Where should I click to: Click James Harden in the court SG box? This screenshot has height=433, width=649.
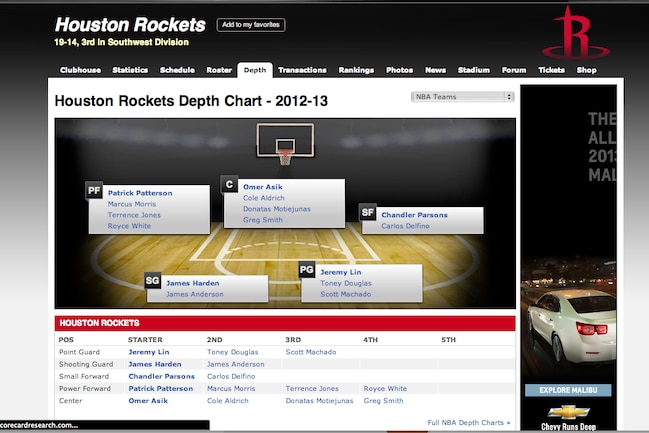click(x=192, y=283)
